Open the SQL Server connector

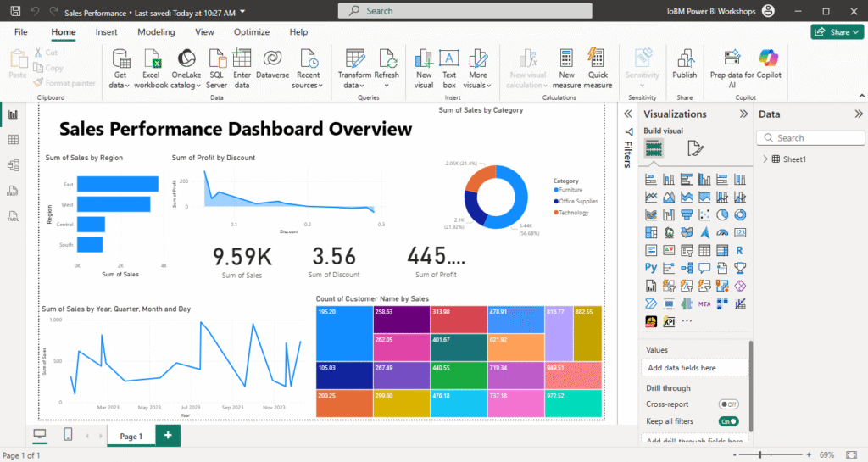point(216,58)
